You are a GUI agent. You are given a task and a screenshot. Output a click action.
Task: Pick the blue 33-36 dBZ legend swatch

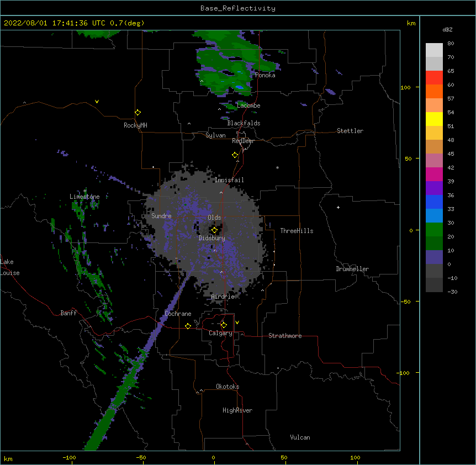pos(434,202)
